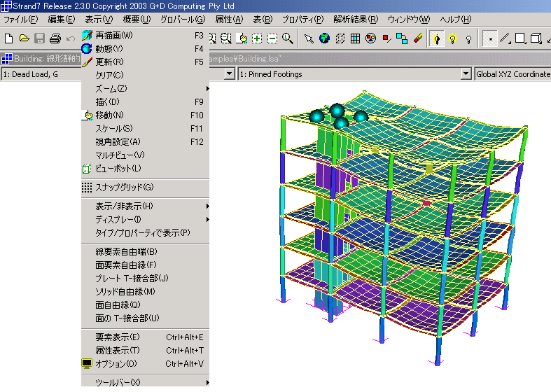551x392 pixels.
Task: Click the Print icon
Action: (x=55, y=38)
